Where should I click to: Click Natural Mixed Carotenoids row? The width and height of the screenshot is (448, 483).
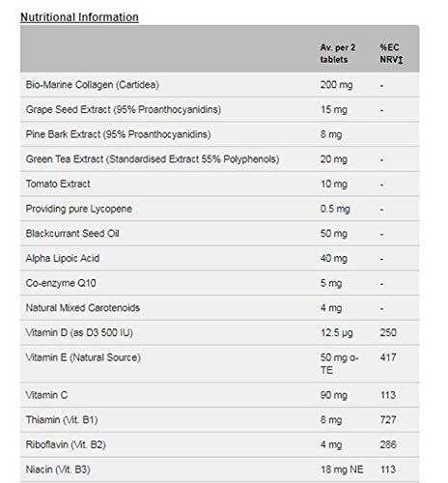220,308
